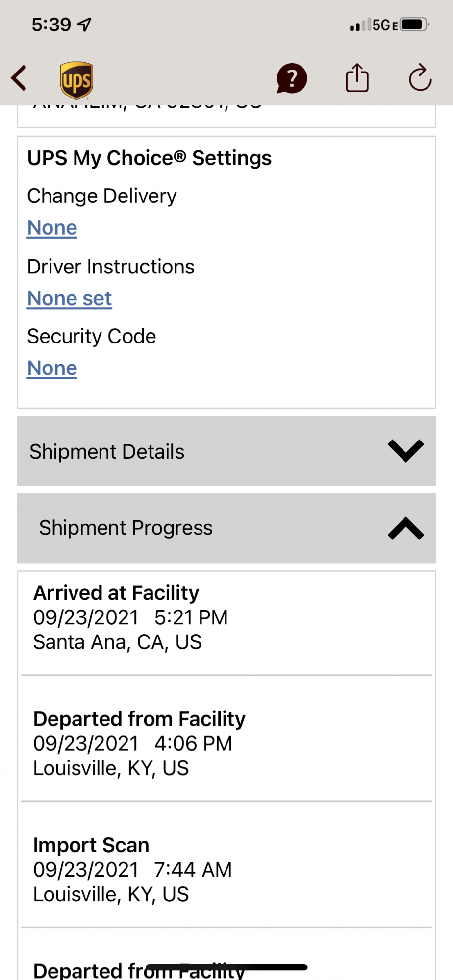Open Change Delivery 'None' link
Screen dimensions: 453x980
point(52,228)
